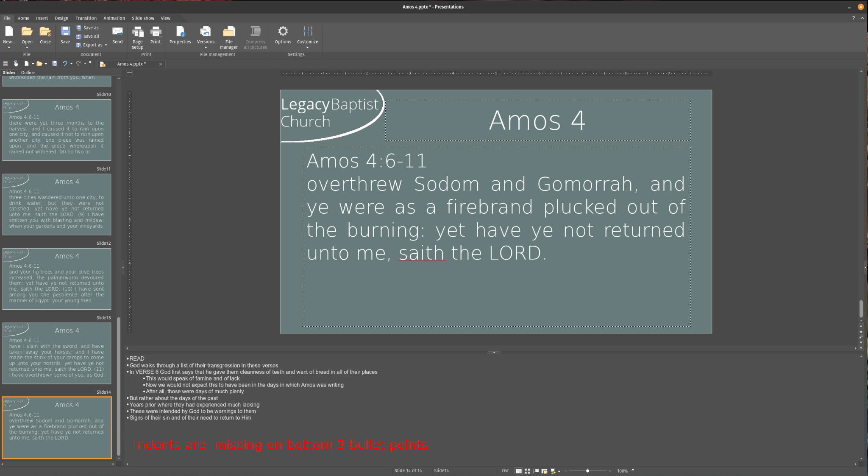
Task: Click the Save all button
Action: tap(88, 36)
